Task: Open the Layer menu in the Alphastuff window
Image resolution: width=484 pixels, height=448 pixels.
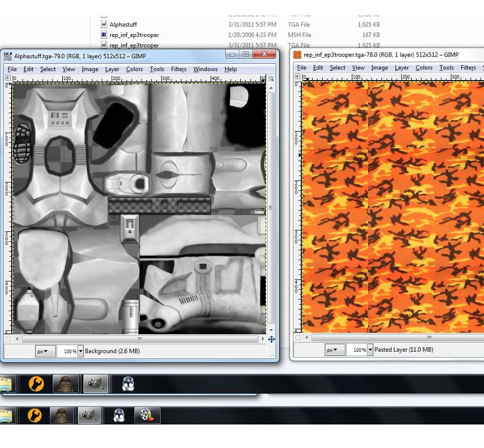Action: tap(112, 69)
